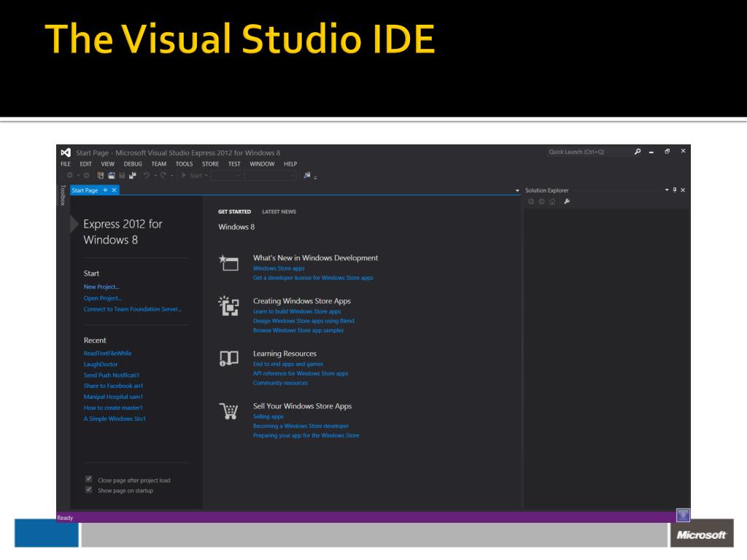Open recent project LaughDoctor

click(101, 365)
